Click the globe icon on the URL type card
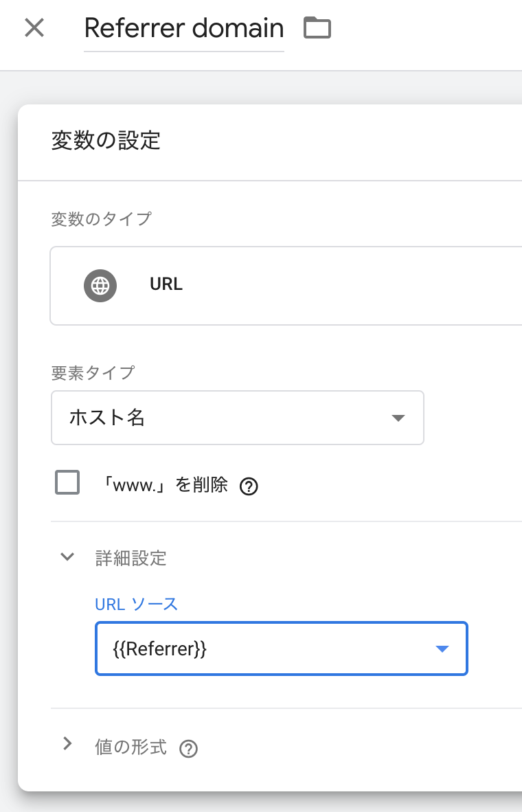The image size is (522, 812). pos(100,286)
